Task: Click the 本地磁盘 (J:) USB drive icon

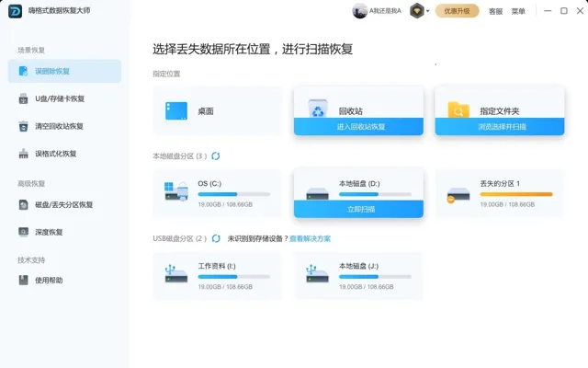Action: tap(317, 274)
